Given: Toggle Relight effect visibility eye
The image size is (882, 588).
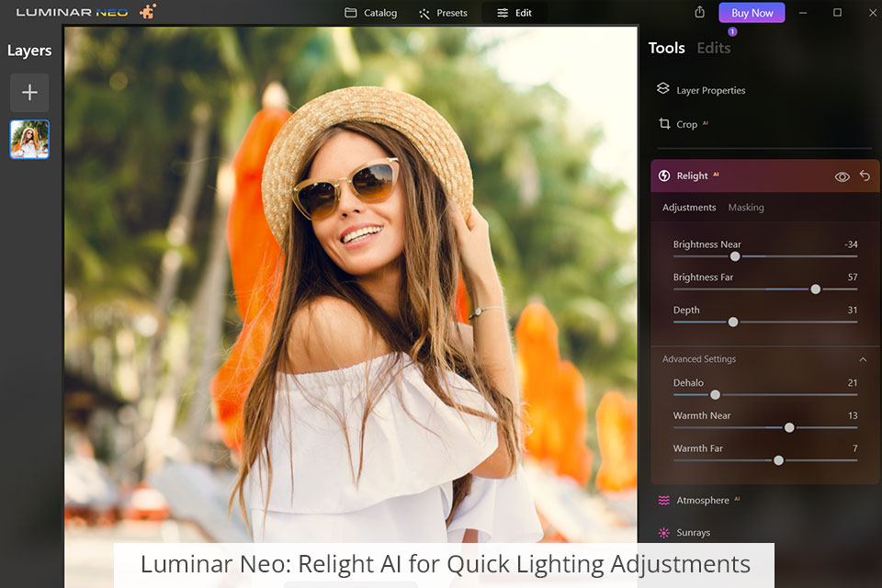Looking at the screenshot, I should (x=842, y=176).
